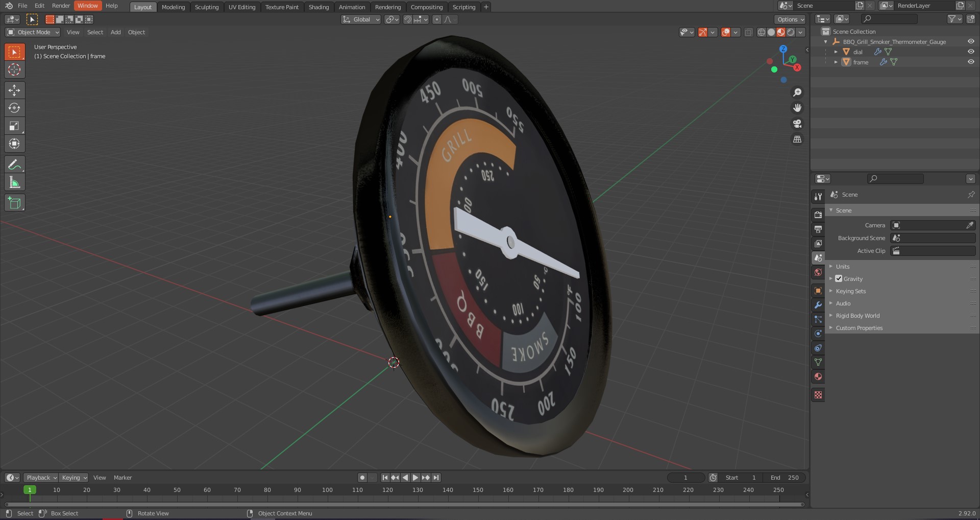Open the Global orientation dropdown
This screenshot has width=980, height=520.
click(x=361, y=19)
